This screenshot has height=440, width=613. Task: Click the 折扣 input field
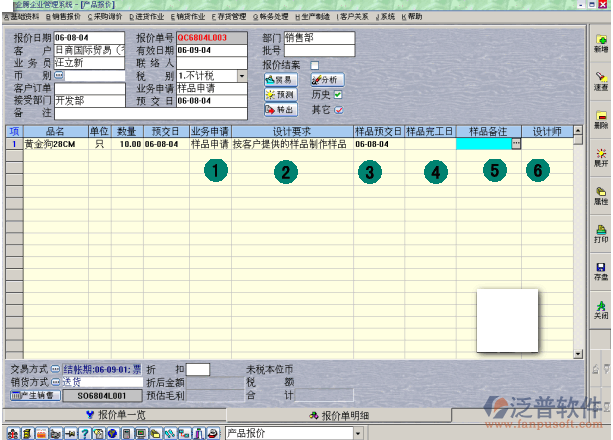point(198,370)
